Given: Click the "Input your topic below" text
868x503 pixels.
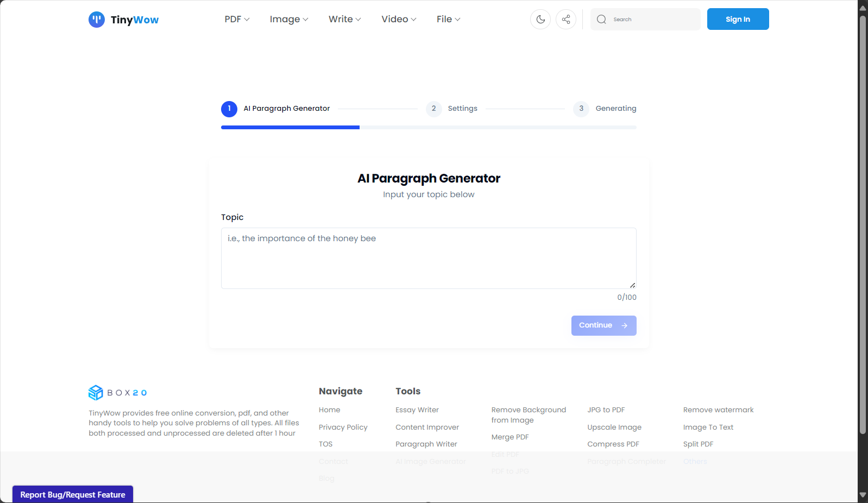Looking at the screenshot, I should (429, 194).
